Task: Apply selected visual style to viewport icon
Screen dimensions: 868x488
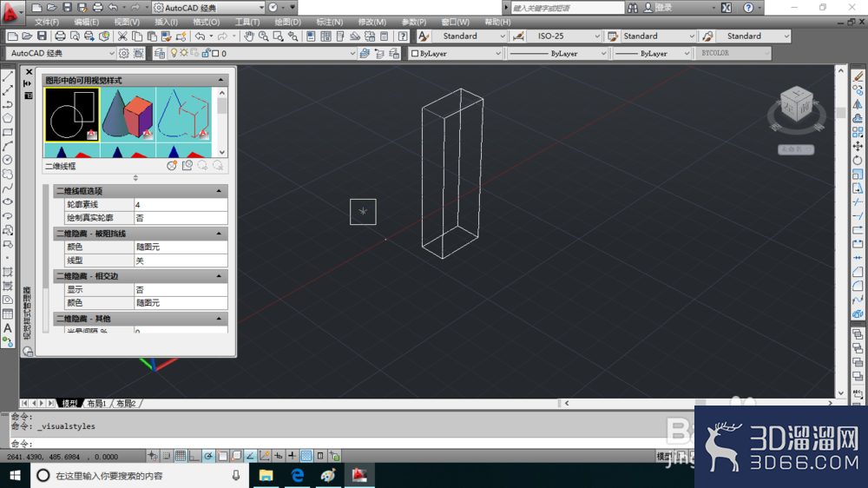Action: (x=187, y=166)
